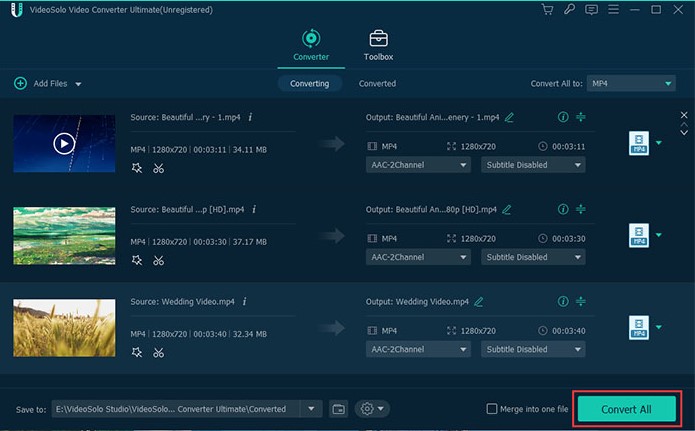Open Subtitle Disabled dropdown for first video

click(533, 165)
